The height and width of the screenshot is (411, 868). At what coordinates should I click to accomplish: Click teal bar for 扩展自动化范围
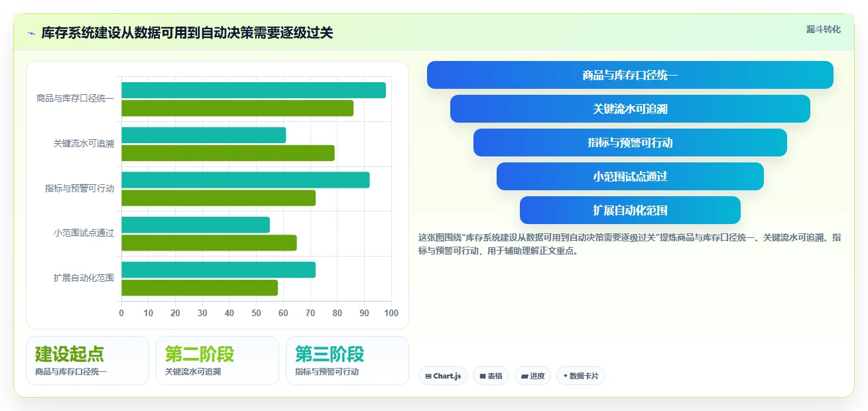coord(218,270)
